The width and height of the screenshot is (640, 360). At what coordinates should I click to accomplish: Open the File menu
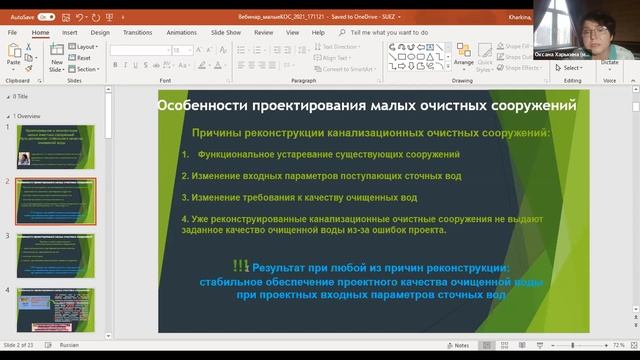pyautogui.click(x=12, y=33)
